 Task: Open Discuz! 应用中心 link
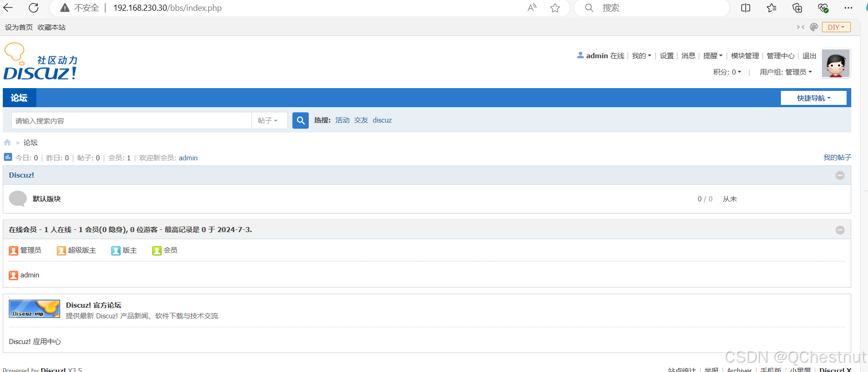(35, 341)
